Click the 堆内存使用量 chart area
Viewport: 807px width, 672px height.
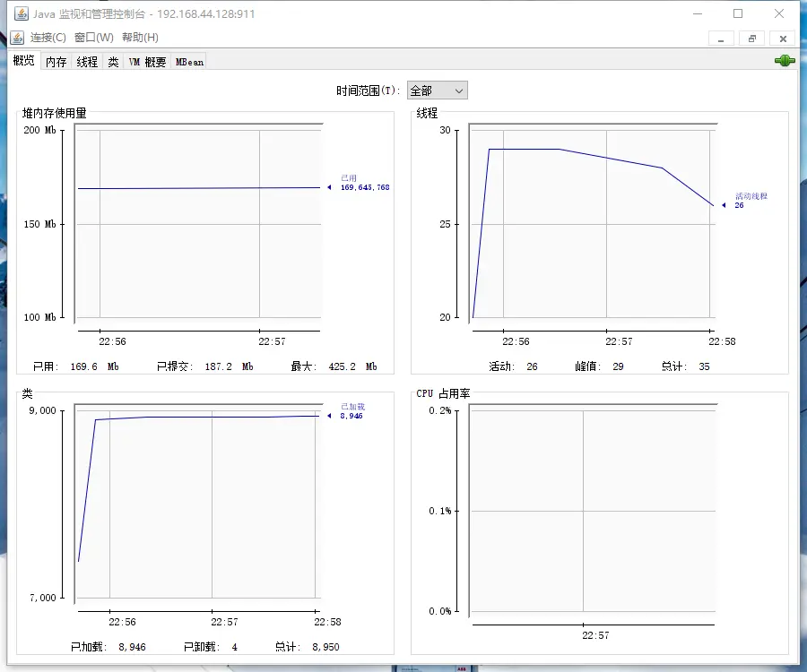pos(198,224)
